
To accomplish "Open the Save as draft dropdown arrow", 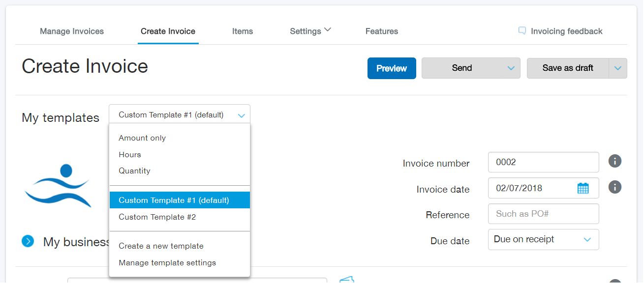I will [618, 68].
